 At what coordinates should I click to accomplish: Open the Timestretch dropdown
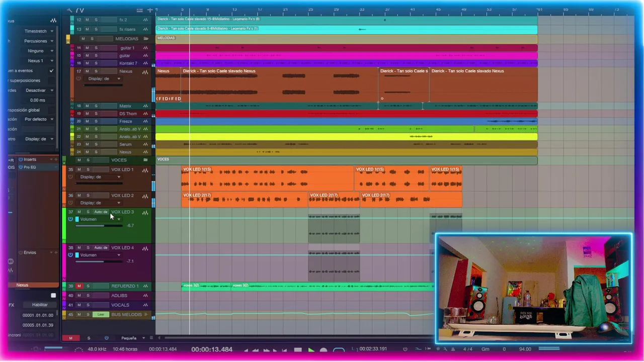pyautogui.click(x=39, y=31)
